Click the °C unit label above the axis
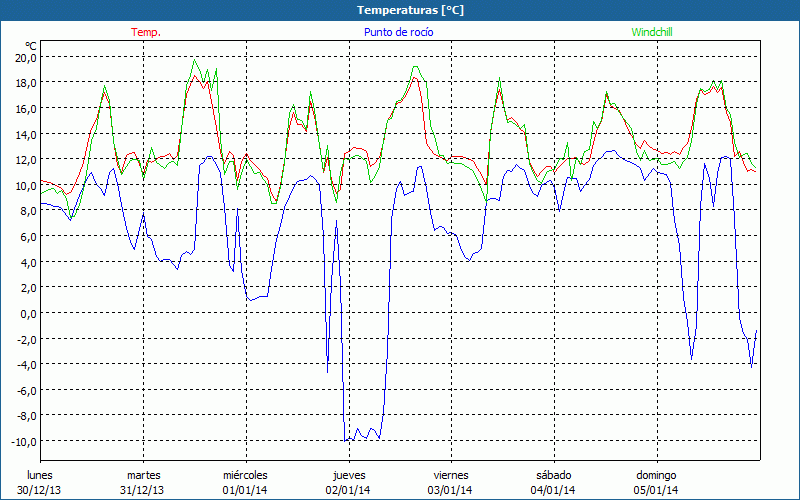 coord(30,46)
